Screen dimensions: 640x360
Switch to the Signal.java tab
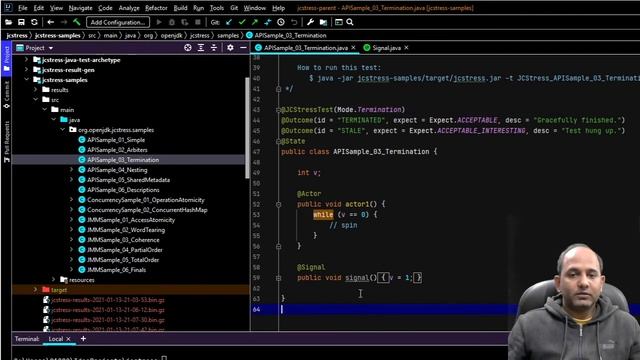386,48
